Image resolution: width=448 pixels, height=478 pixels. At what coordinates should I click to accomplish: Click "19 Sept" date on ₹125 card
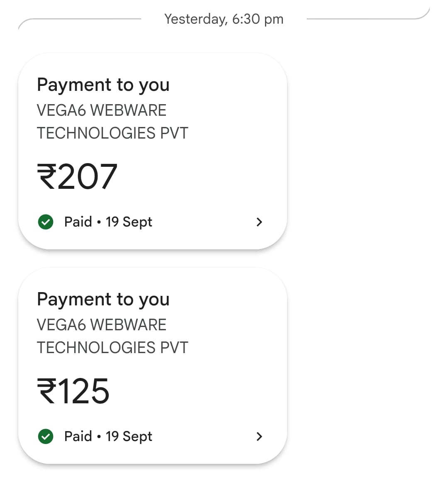pos(129,437)
